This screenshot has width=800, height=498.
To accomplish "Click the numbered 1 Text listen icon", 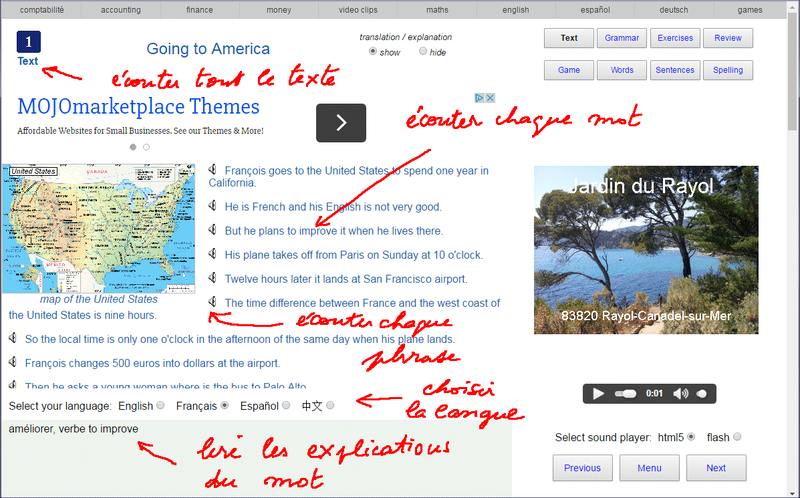I will coord(29,42).
